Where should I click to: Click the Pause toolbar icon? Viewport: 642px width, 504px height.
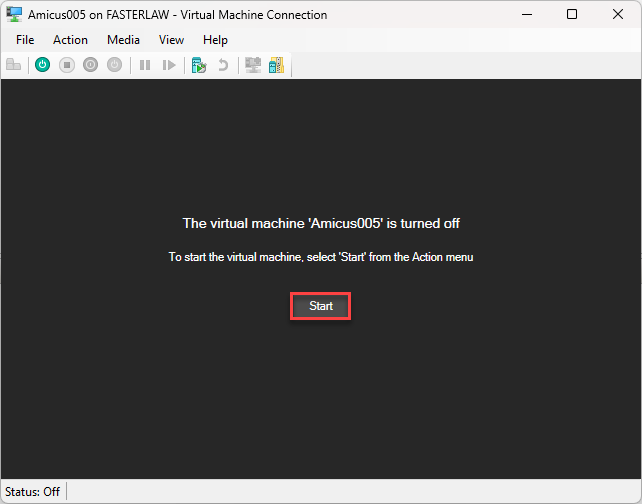point(145,65)
